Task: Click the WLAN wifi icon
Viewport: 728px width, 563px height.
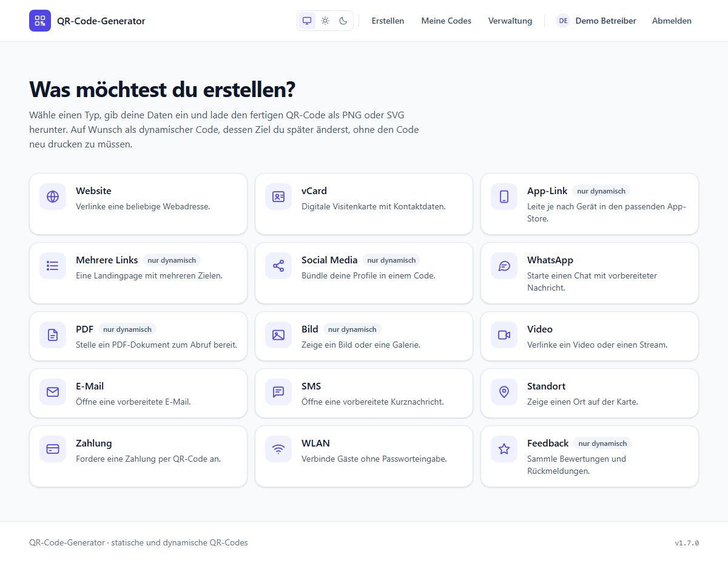Action: click(278, 449)
